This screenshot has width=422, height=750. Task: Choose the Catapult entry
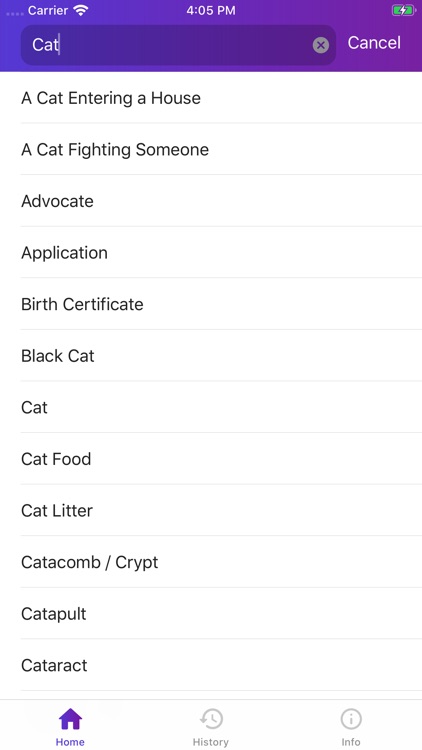[x=221, y=614]
